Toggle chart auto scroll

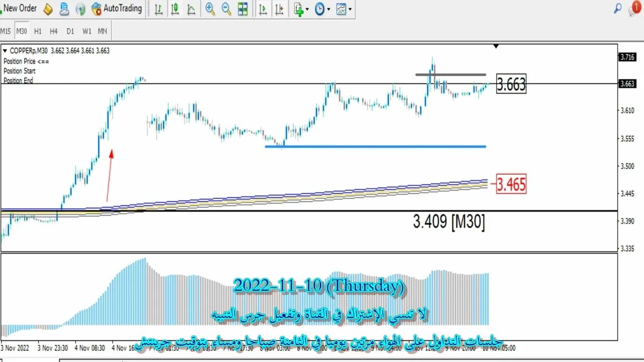[x=263, y=9]
